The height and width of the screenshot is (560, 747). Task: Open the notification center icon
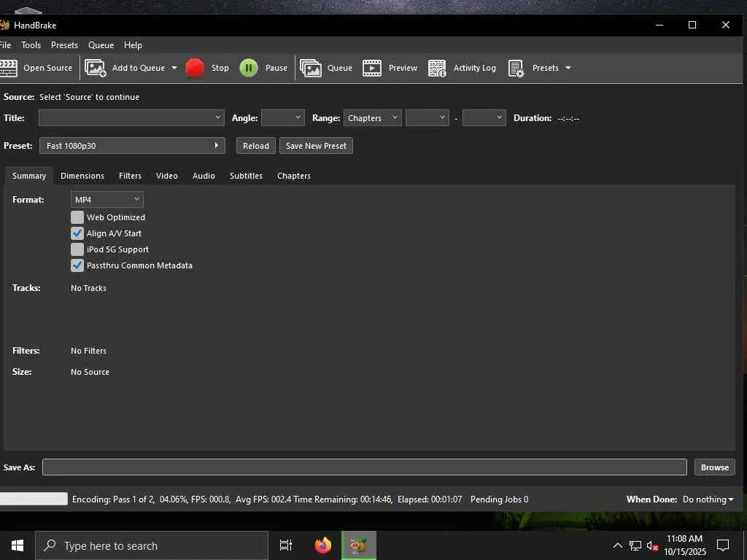click(x=723, y=545)
